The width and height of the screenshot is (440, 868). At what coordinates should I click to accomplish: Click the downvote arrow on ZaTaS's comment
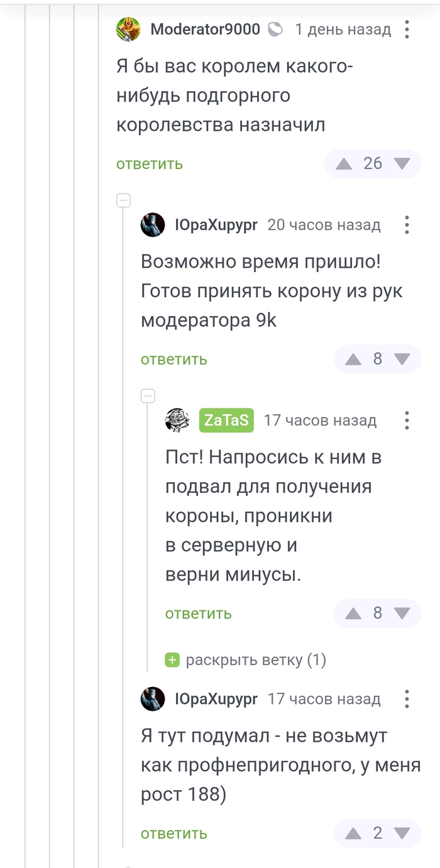403,613
